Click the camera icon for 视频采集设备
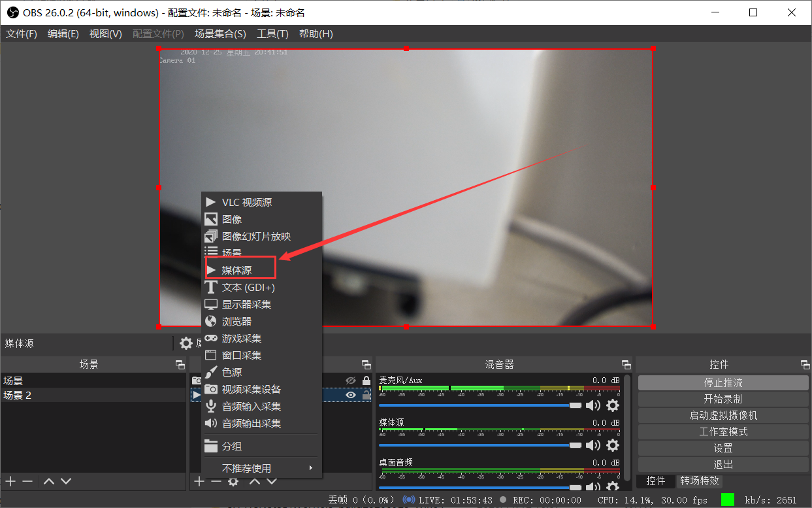 (210, 390)
